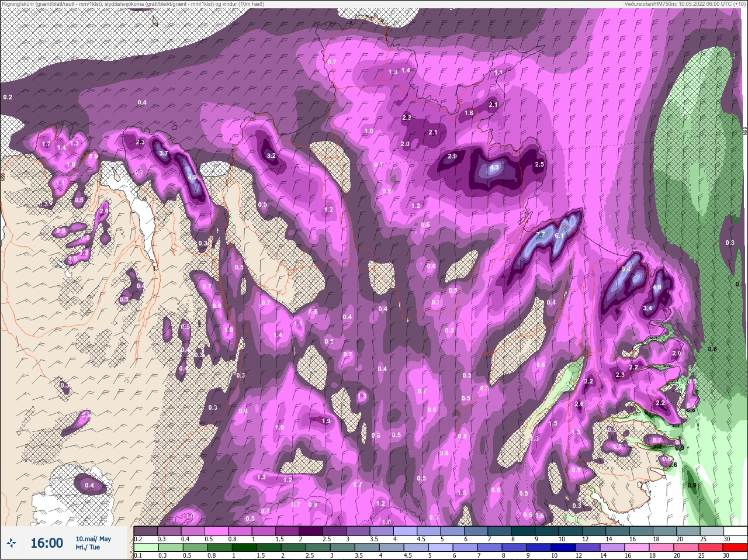Viewport: 748px width, 560px height.
Task: Select the darkest purple 2 mm snow swatch
Action: [x=312, y=531]
